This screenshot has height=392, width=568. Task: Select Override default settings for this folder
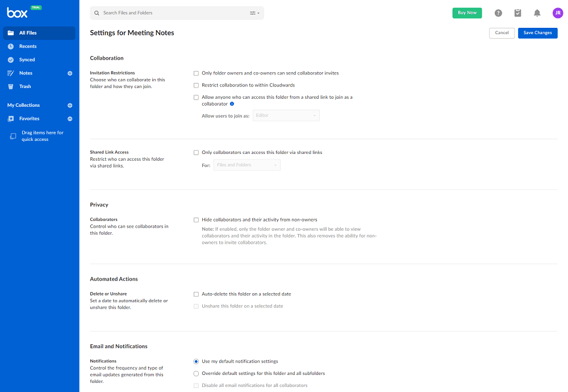tap(197, 373)
